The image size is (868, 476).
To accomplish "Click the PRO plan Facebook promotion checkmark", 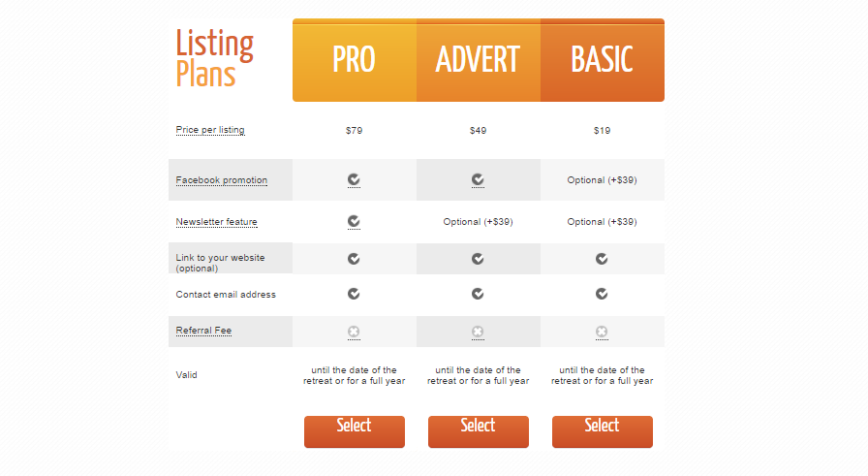I will click(354, 179).
